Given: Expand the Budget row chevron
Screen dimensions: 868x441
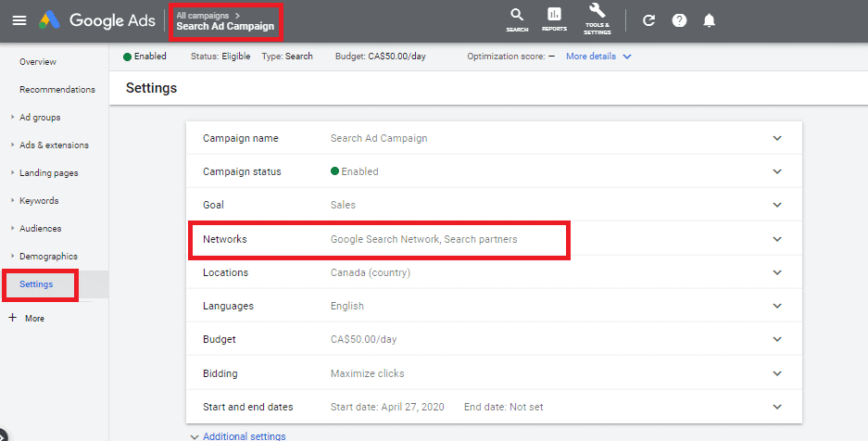Looking at the screenshot, I should tap(777, 339).
